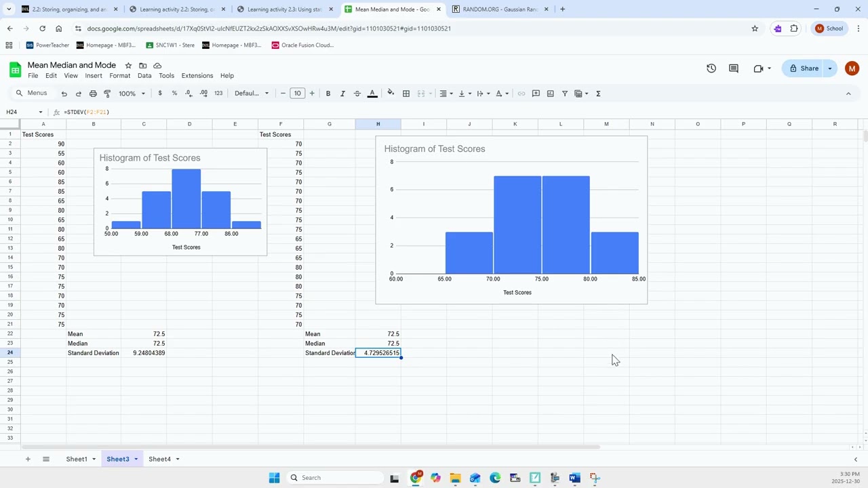Select the left Histogram of Test Scores chart

coord(180,202)
